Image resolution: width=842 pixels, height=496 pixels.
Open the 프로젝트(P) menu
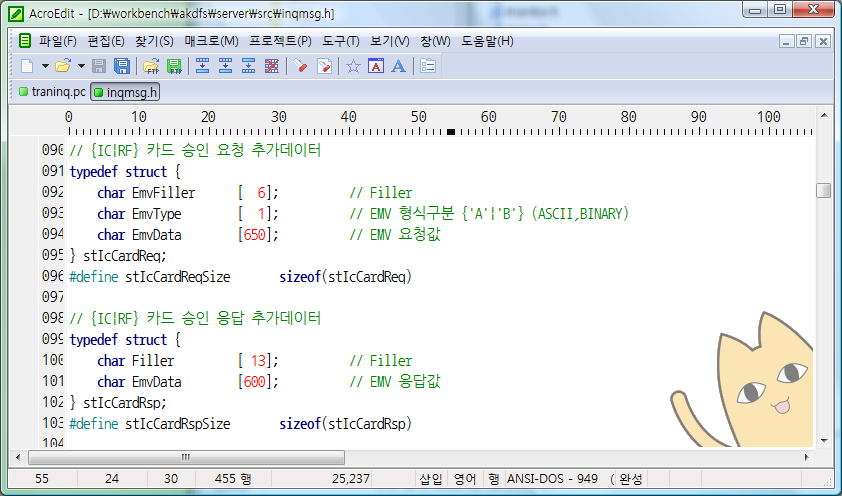tap(280, 41)
